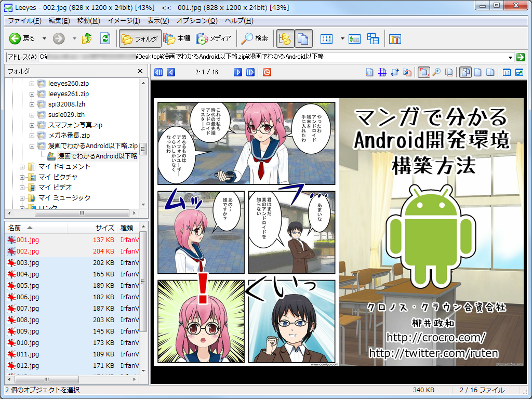The height and width of the screenshot is (399, 532).
Task: Toggle the auto spread view icon
Action: (x=465, y=72)
